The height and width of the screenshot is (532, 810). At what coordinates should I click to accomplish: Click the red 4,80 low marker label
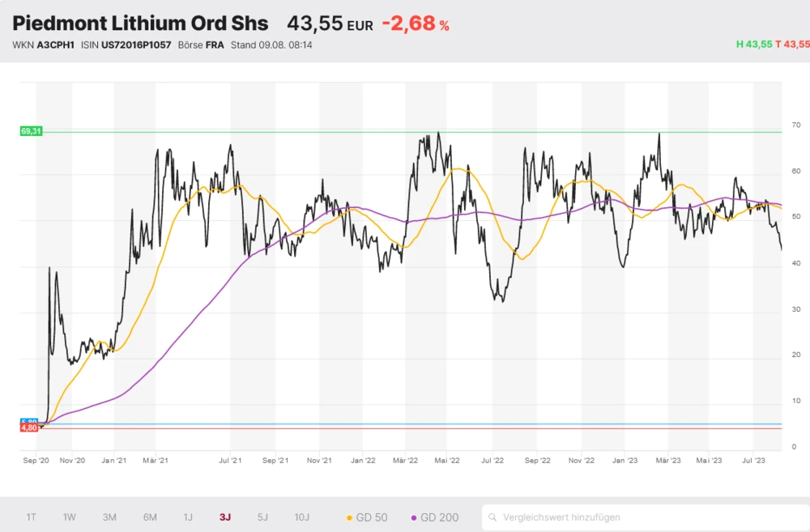29,428
